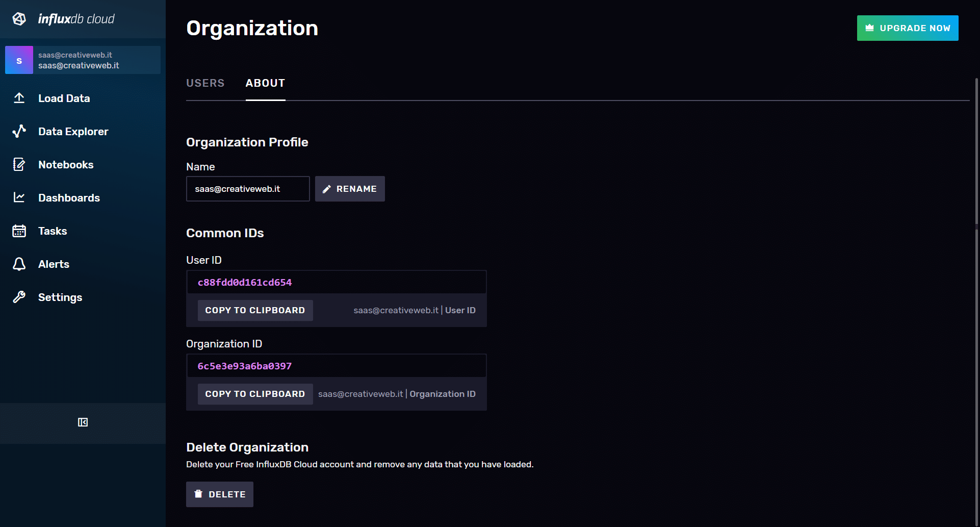Click the Delete your Free InfluxDB Cloud description

[360, 464]
